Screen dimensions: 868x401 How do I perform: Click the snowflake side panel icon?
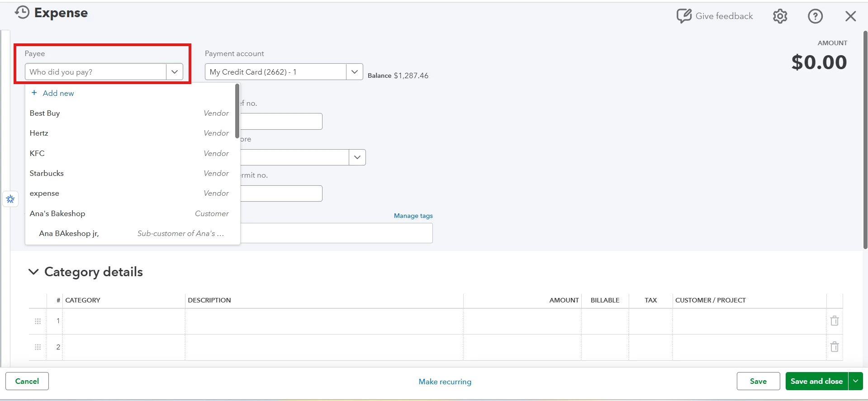[x=10, y=199]
